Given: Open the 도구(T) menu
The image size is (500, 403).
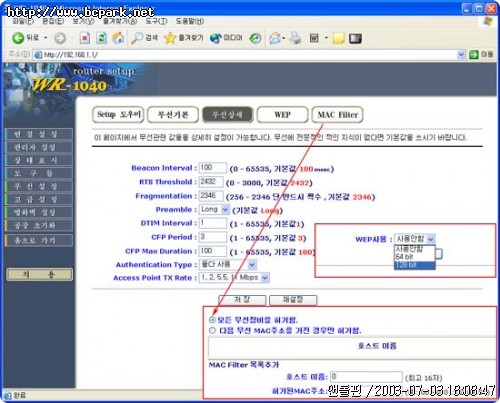Looking at the screenshot, I should pyautogui.click(x=156, y=21).
